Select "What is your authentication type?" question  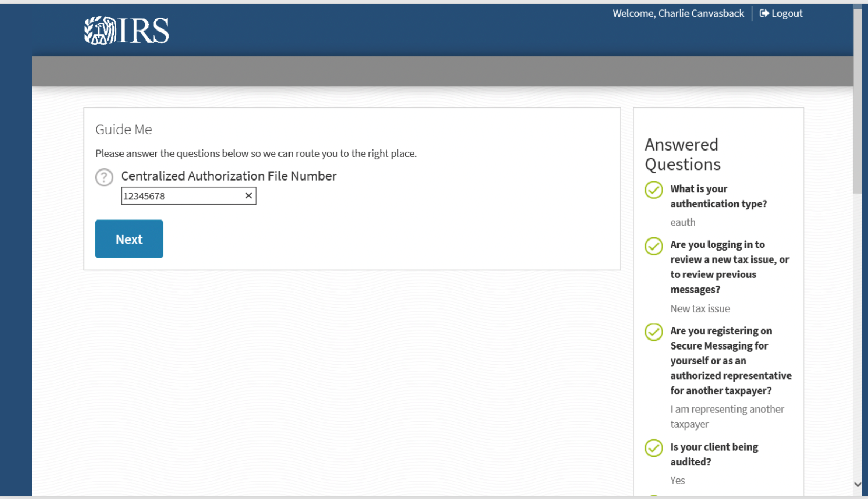718,196
